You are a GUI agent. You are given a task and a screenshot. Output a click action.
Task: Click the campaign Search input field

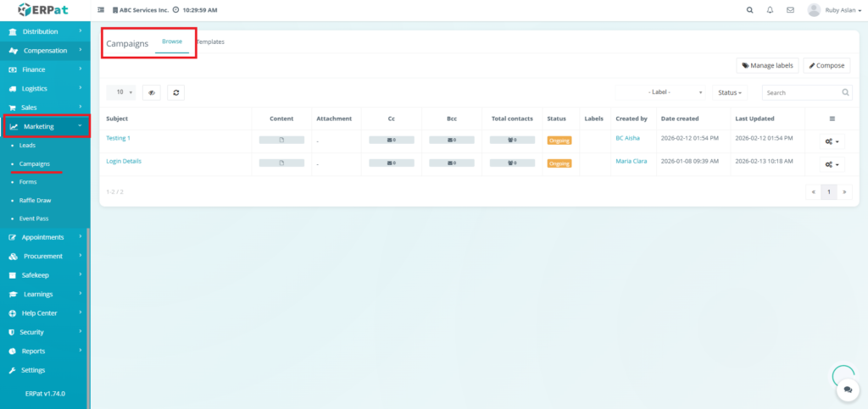801,92
